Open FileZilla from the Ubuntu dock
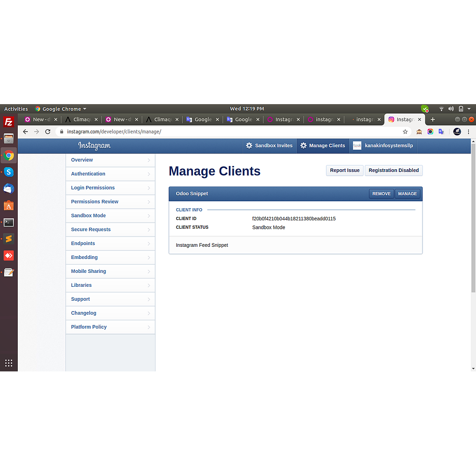 (8, 122)
